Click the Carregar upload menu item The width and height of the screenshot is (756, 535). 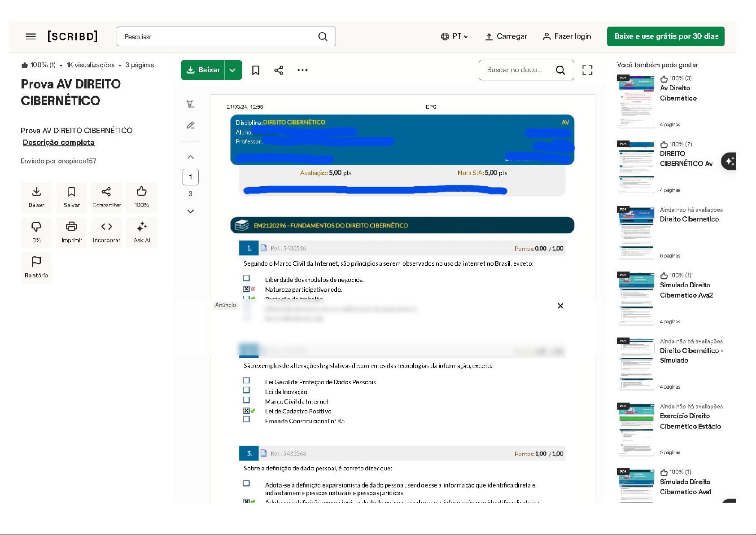(506, 36)
